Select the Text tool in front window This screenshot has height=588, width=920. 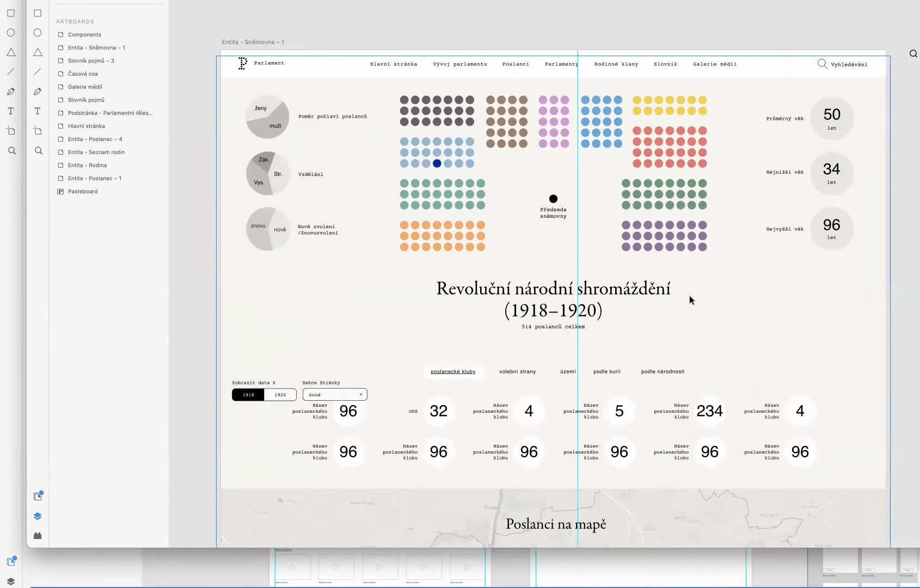(38, 111)
